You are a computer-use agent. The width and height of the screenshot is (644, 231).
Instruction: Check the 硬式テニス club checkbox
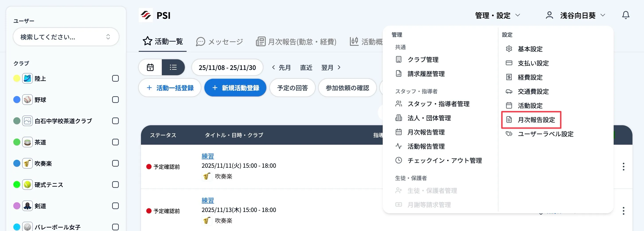115,185
